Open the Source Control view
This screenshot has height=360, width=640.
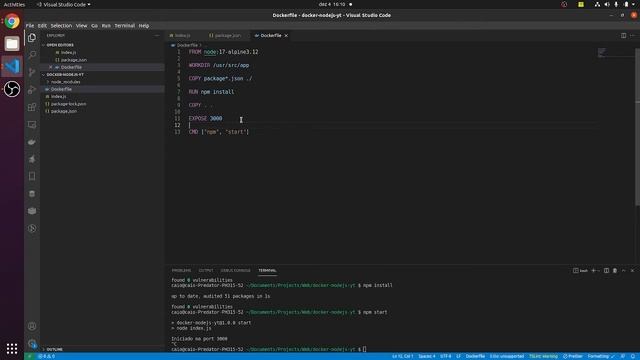click(x=32, y=72)
